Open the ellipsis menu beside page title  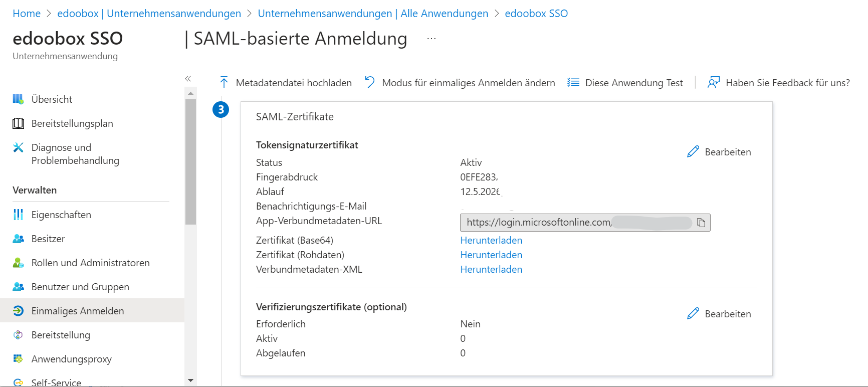click(431, 39)
